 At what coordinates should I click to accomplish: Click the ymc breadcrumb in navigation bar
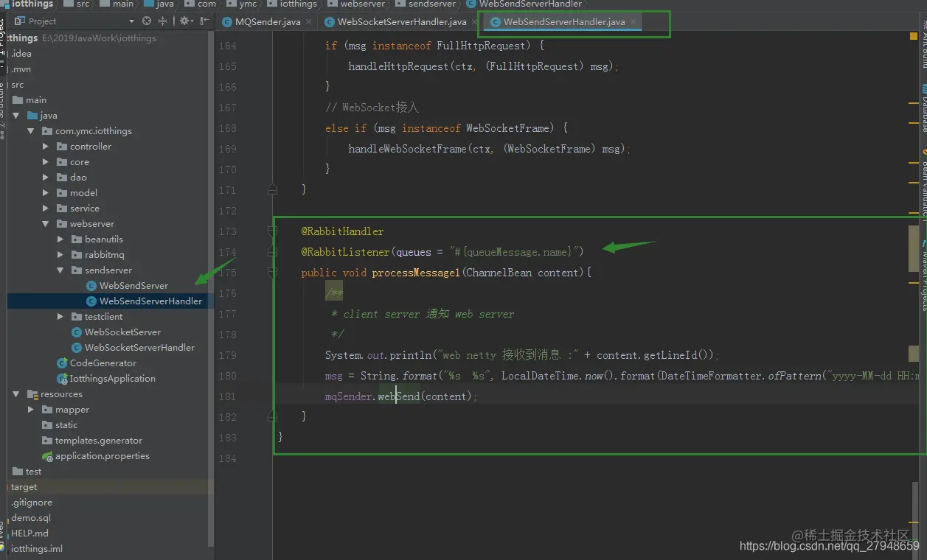[x=248, y=4]
